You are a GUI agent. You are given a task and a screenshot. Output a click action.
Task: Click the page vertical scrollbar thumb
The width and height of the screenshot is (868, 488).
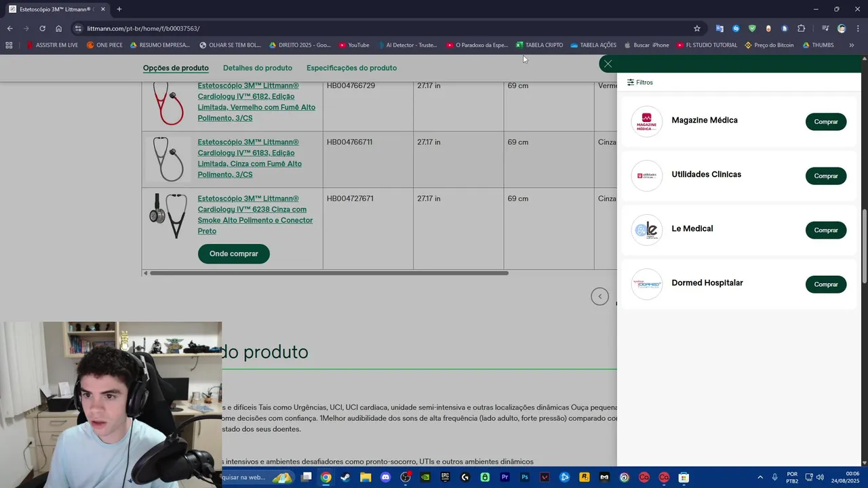864,247
